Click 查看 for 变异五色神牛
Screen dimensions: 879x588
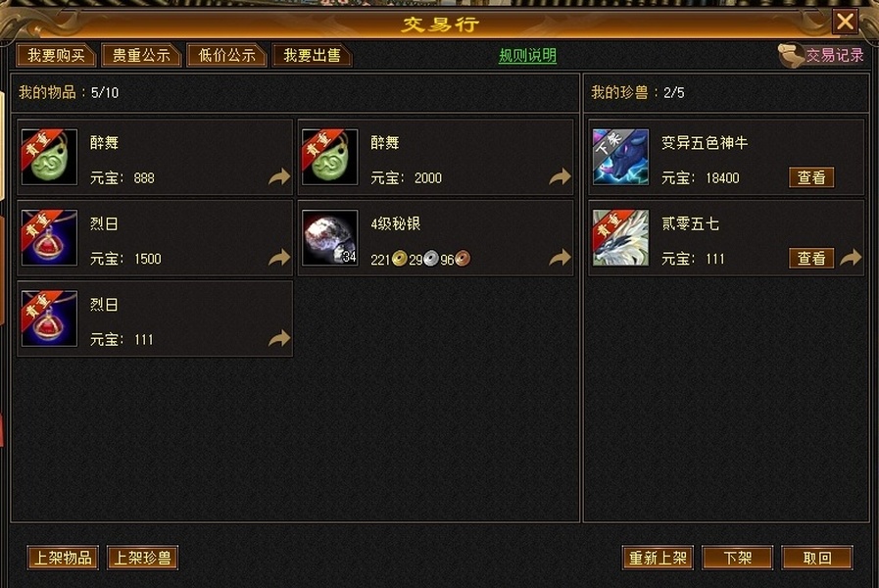click(811, 177)
